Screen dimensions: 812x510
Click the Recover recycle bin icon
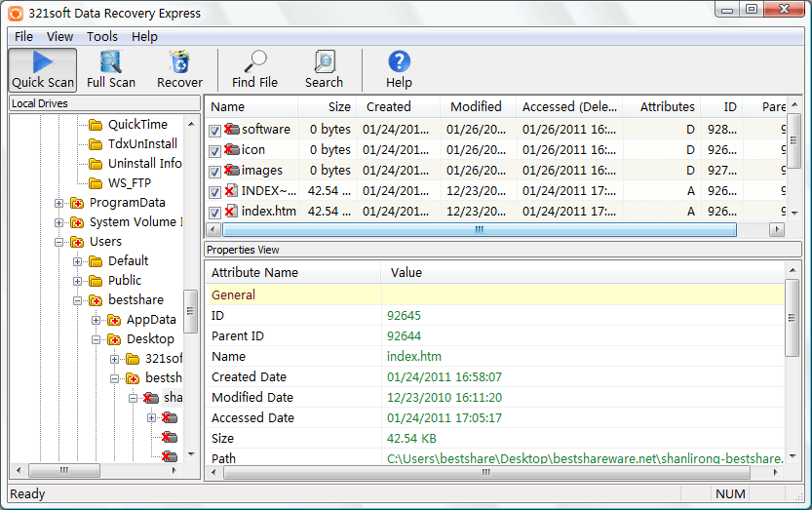(x=179, y=70)
